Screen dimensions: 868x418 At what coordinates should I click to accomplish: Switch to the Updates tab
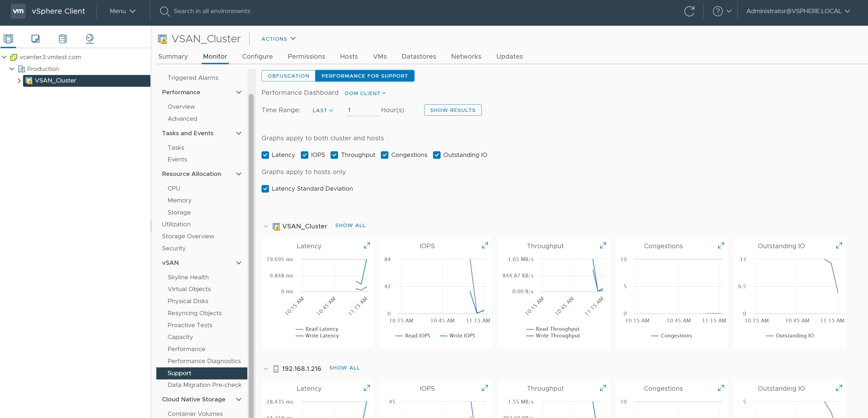click(509, 56)
